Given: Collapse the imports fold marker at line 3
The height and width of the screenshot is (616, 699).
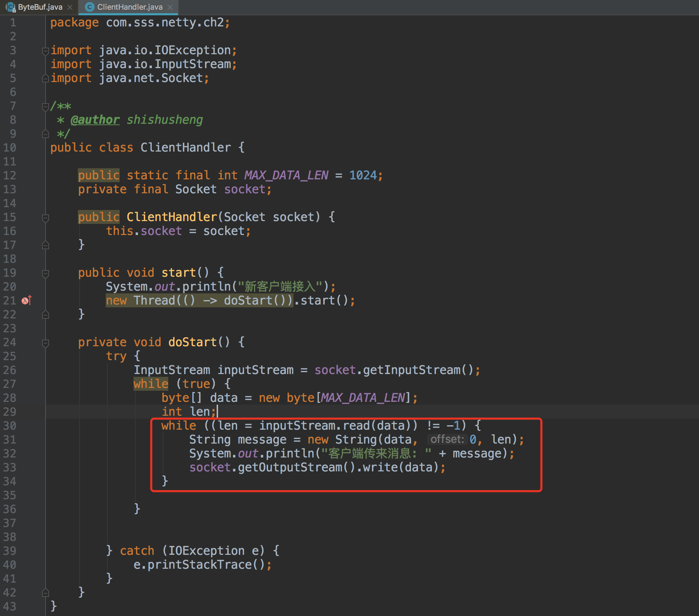Looking at the screenshot, I should (x=45, y=51).
